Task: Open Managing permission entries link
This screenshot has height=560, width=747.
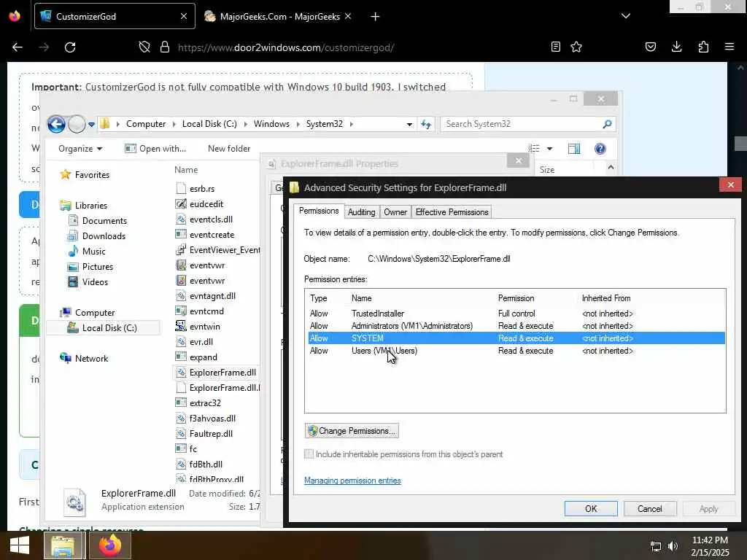Action: [x=352, y=481]
